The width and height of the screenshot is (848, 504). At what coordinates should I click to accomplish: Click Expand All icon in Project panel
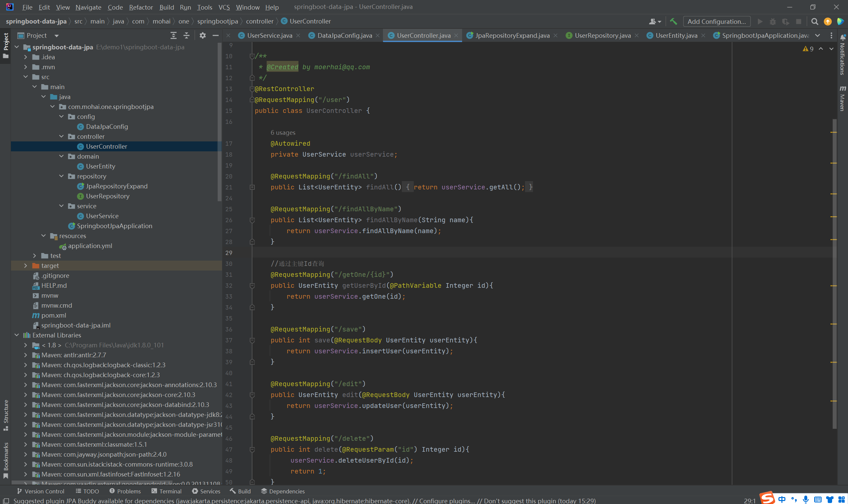[173, 35]
